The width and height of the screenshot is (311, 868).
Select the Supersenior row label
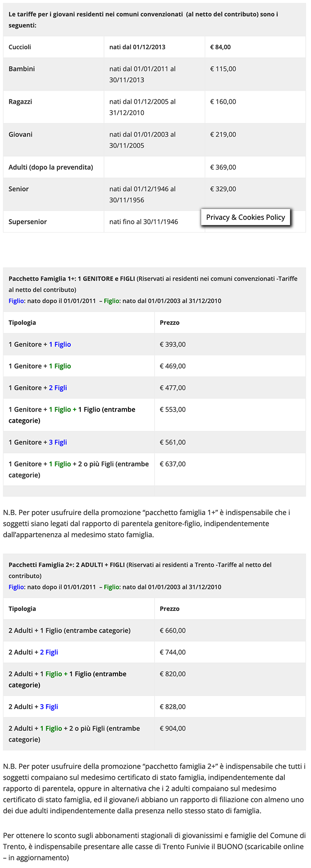28,222
